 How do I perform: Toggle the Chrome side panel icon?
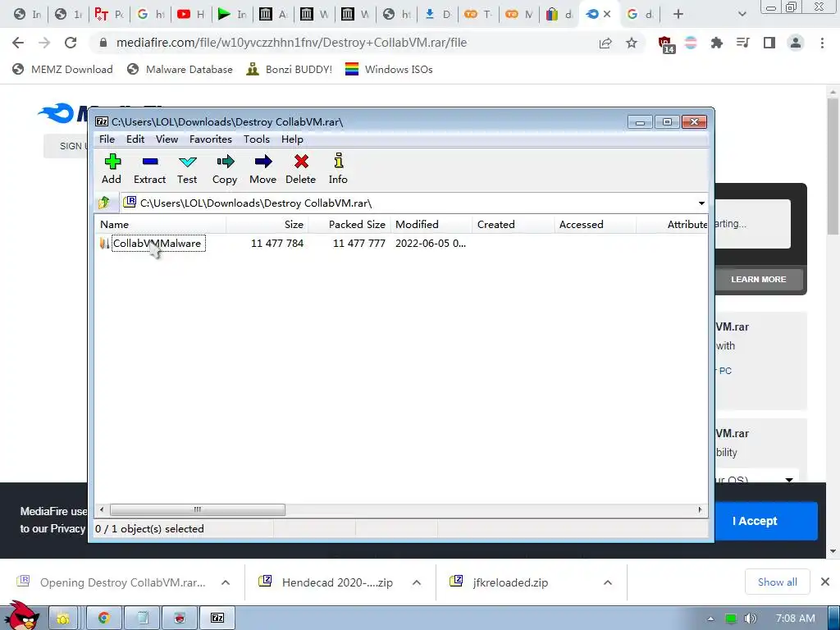point(769,43)
